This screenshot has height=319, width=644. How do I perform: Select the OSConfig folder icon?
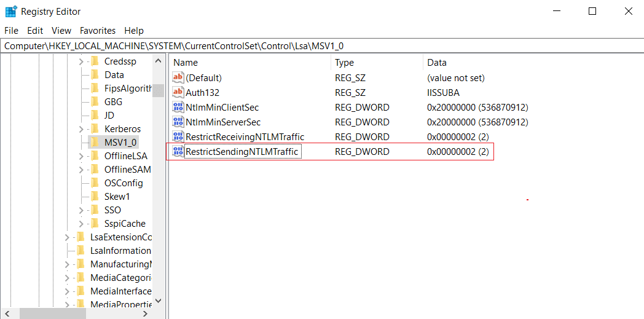[95, 183]
